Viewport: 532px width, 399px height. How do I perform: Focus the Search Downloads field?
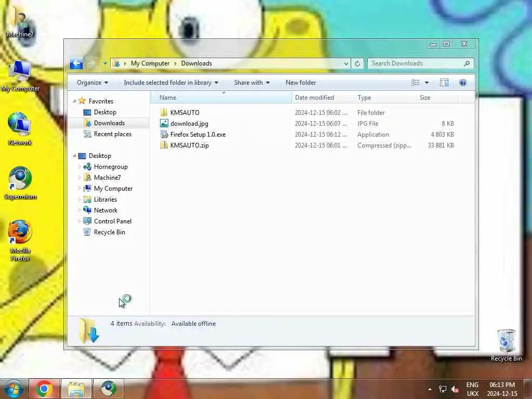(420, 63)
